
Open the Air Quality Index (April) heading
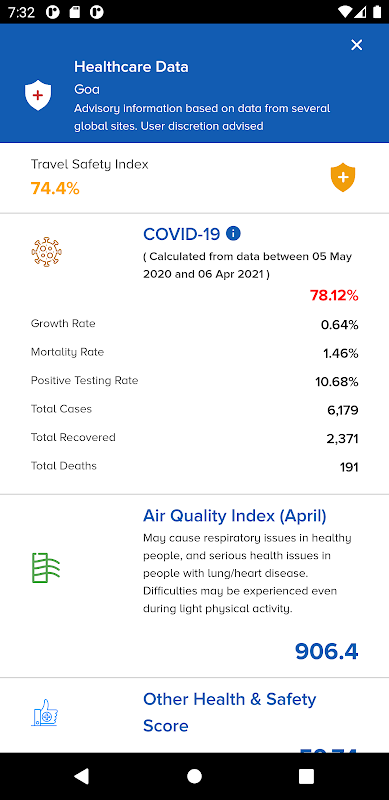click(234, 516)
